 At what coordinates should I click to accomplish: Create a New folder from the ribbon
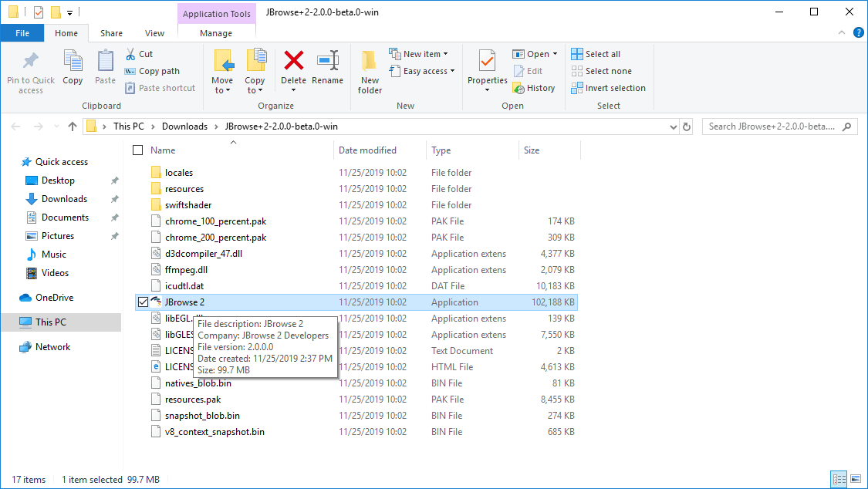click(x=370, y=72)
